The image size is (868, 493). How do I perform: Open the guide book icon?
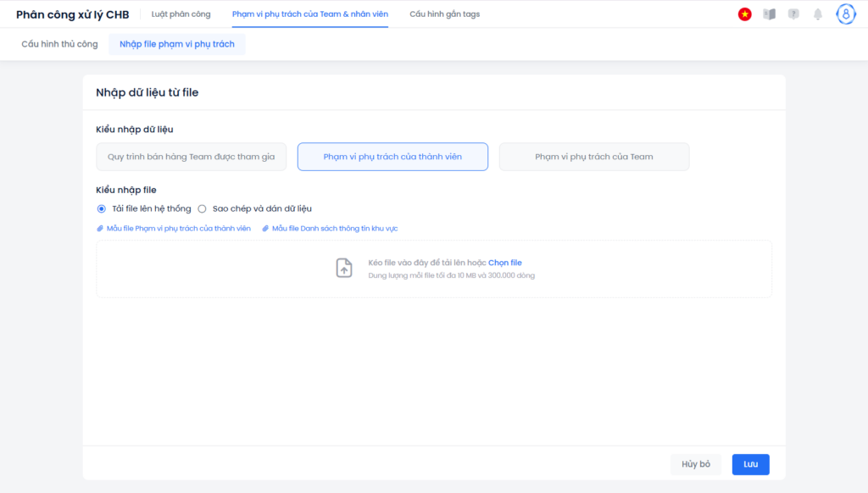769,14
